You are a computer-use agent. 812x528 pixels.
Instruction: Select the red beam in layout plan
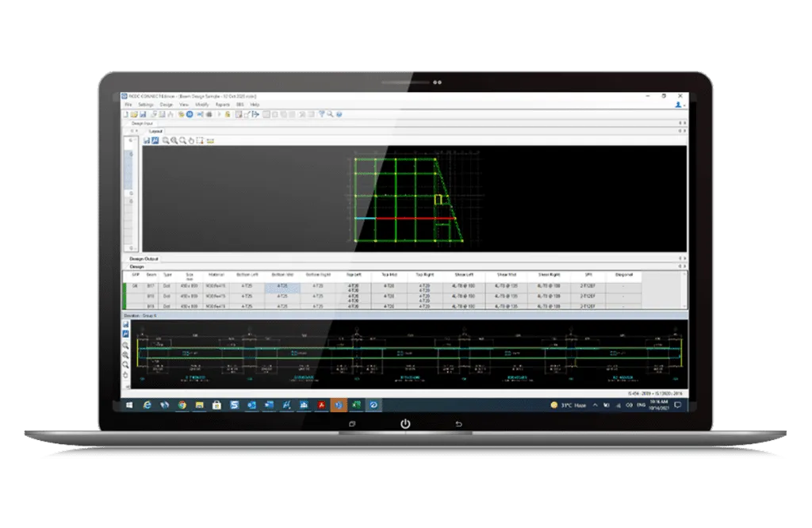pyautogui.click(x=406, y=218)
